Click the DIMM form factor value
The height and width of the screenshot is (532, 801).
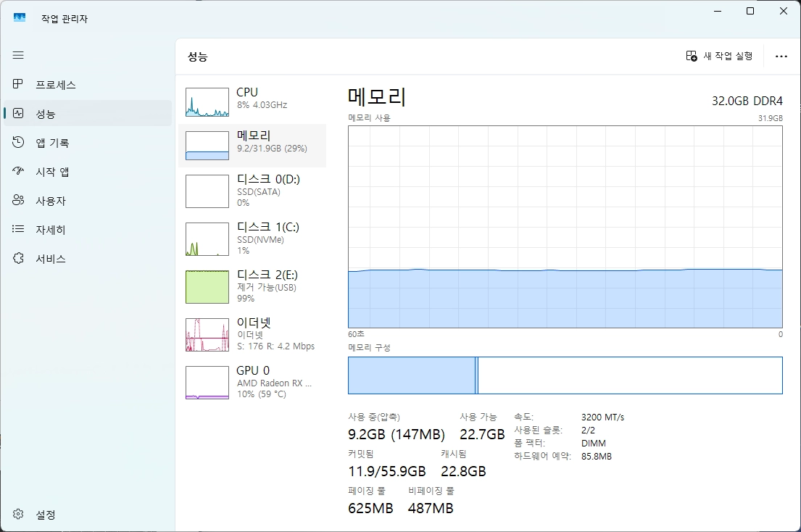coord(594,444)
